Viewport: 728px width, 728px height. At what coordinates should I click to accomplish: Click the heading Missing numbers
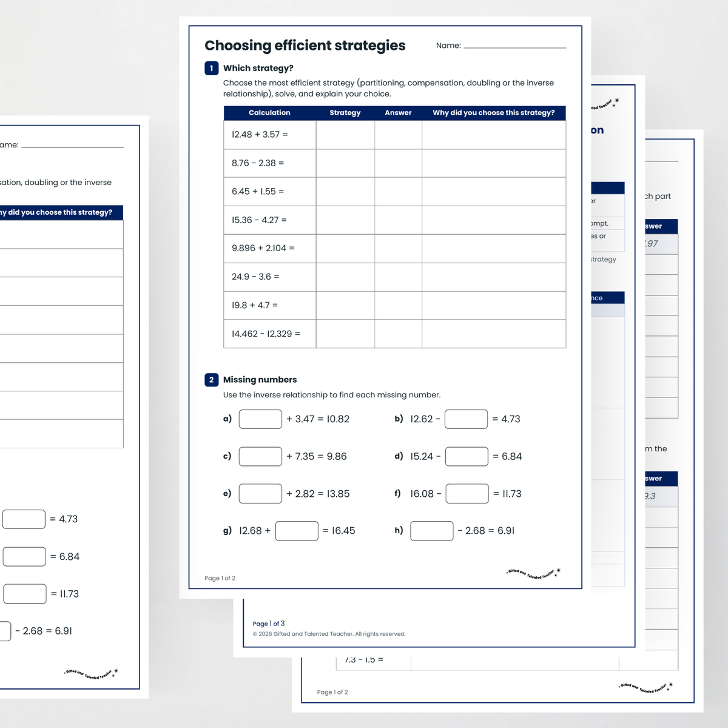point(260,380)
